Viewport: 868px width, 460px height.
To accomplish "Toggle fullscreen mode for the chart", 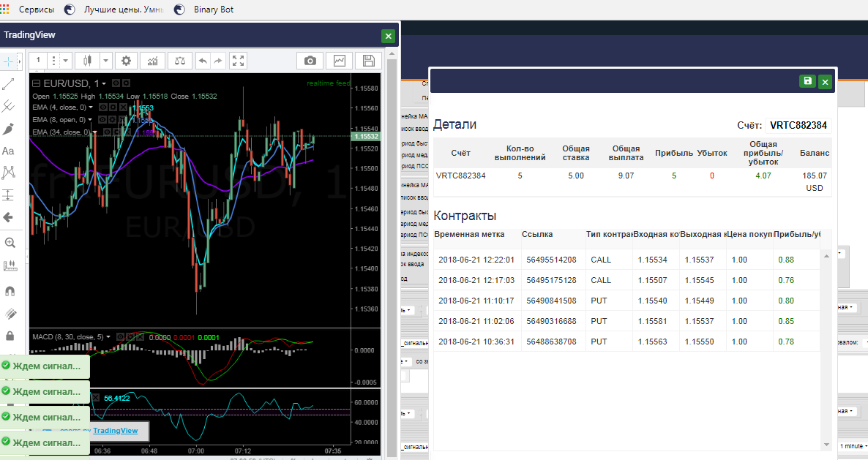I will tap(238, 61).
